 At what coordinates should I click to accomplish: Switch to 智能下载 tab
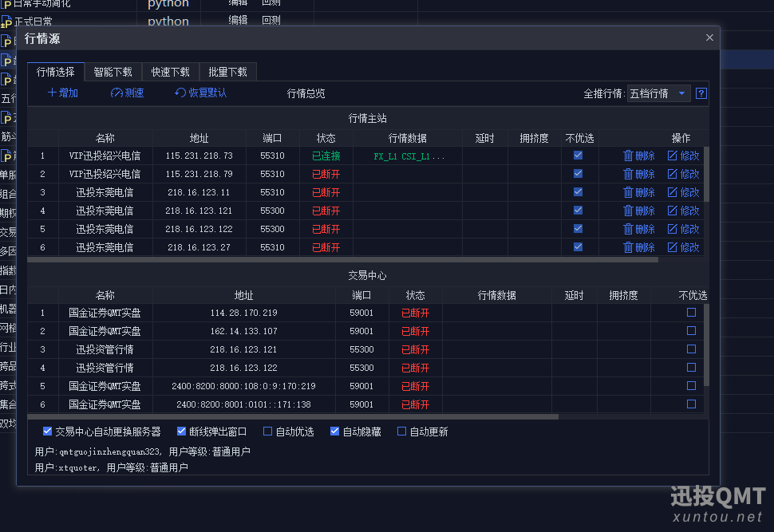click(x=113, y=72)
